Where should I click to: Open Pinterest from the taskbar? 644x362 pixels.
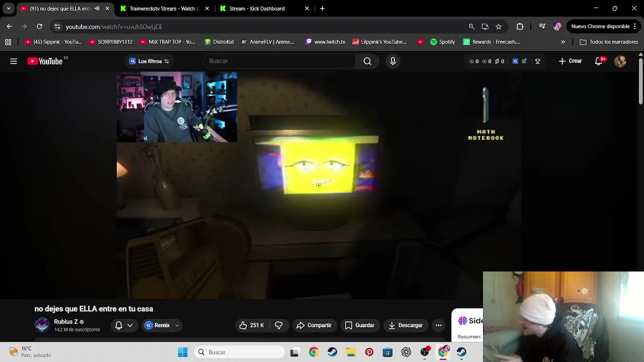369,352
